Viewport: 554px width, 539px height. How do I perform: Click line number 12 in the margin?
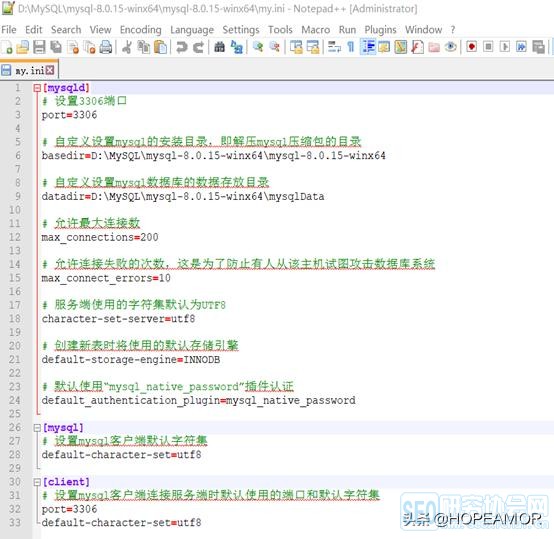15,237
